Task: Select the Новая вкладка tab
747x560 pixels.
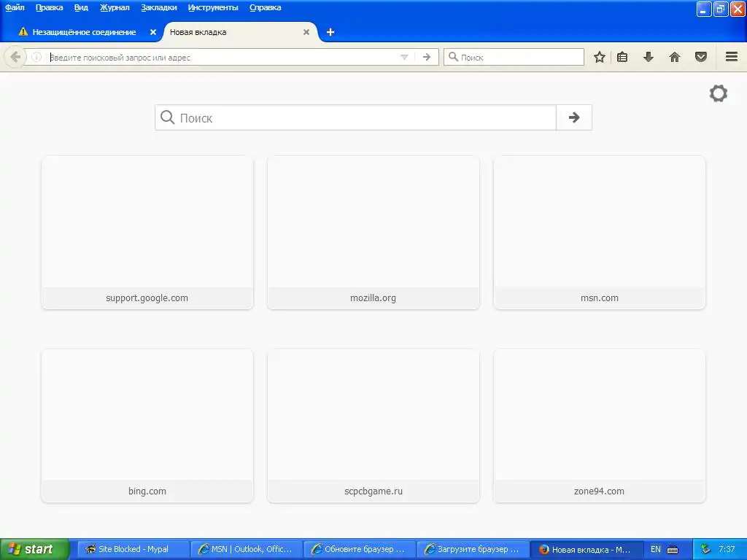Action: coord(239,32)
